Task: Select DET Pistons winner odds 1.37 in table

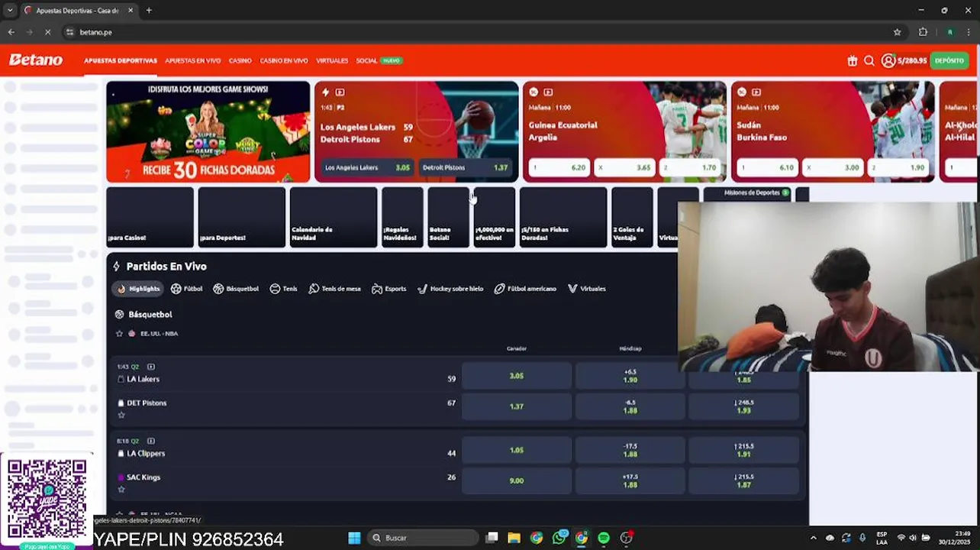Action: click(x=517, y=406)
